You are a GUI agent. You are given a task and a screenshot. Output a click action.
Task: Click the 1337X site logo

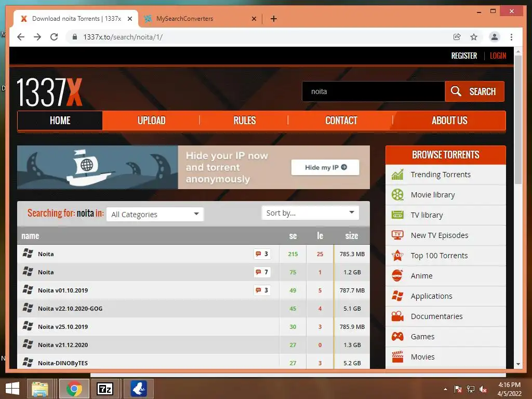coord(49,92)
